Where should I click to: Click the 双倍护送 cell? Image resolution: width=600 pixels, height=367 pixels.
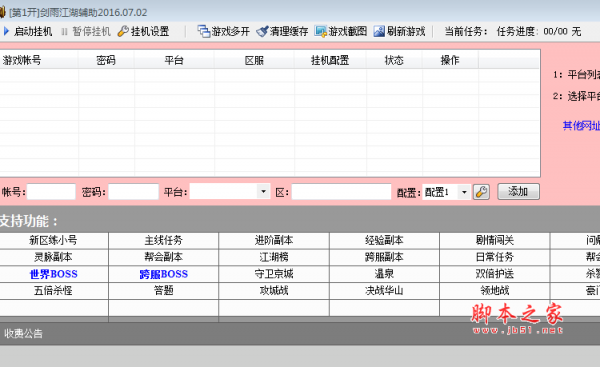pos(495,274)
